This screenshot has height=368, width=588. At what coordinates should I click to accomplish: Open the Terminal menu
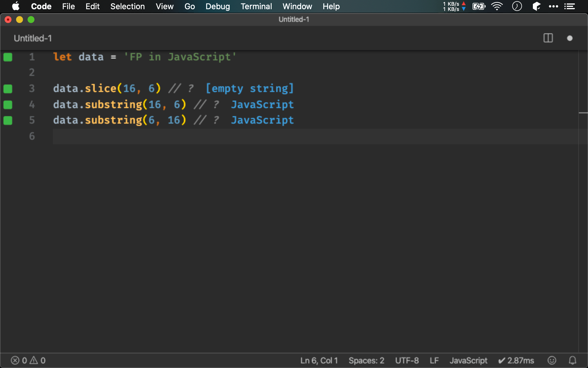(256, 6)
